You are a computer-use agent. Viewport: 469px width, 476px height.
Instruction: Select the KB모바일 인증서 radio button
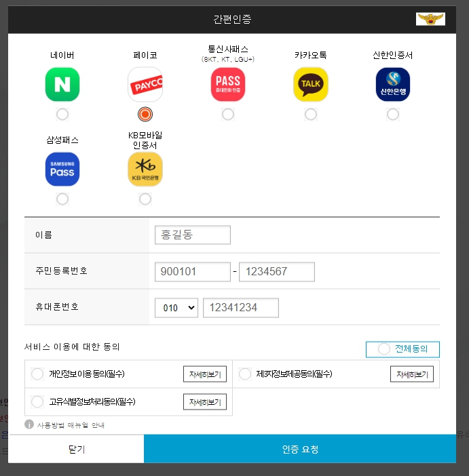145,199
